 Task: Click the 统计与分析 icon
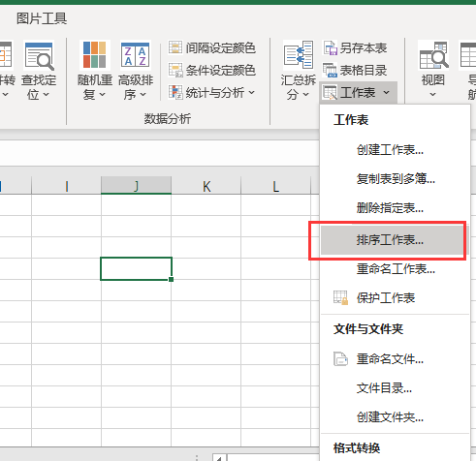(175, 92)
